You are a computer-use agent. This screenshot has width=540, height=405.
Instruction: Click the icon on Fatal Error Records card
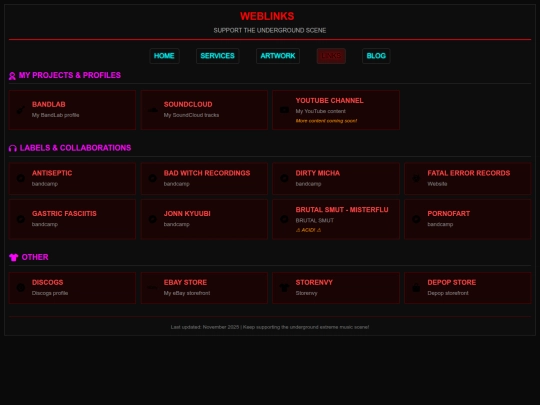[416, 178]
